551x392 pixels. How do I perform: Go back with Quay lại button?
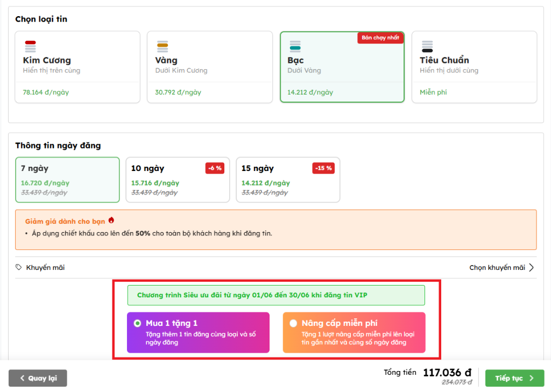tap(38, 378)
